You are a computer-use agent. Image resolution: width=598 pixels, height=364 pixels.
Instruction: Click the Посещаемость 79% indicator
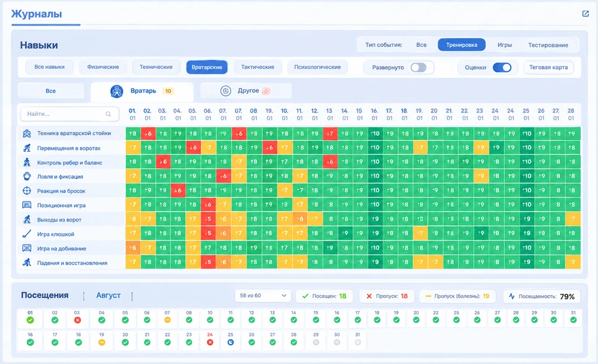coord(541,296)
